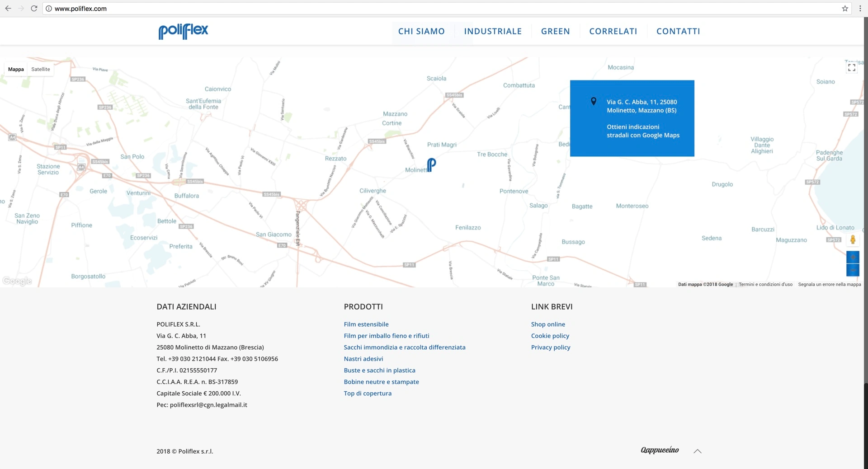This screenshot has height=469, width=868.
Task: Open the Film estensibile product link
Action: pos(366,324)
